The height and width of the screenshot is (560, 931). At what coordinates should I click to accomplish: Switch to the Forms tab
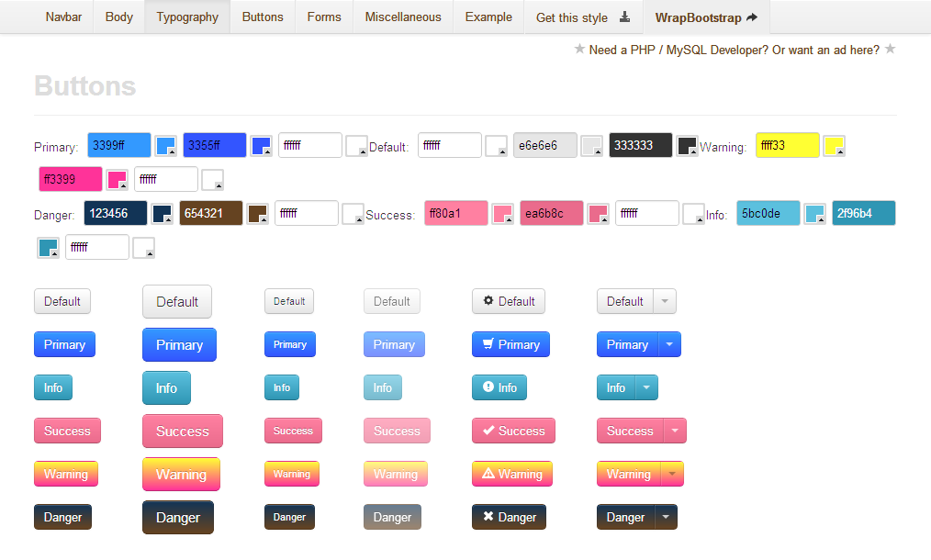coord(323,17)
